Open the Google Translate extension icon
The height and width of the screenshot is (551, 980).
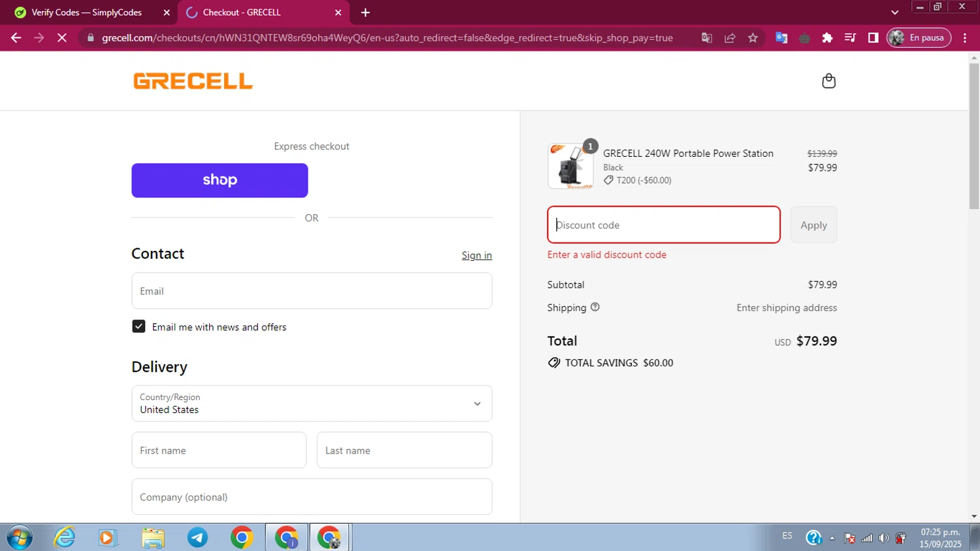(x=781, y=38)
